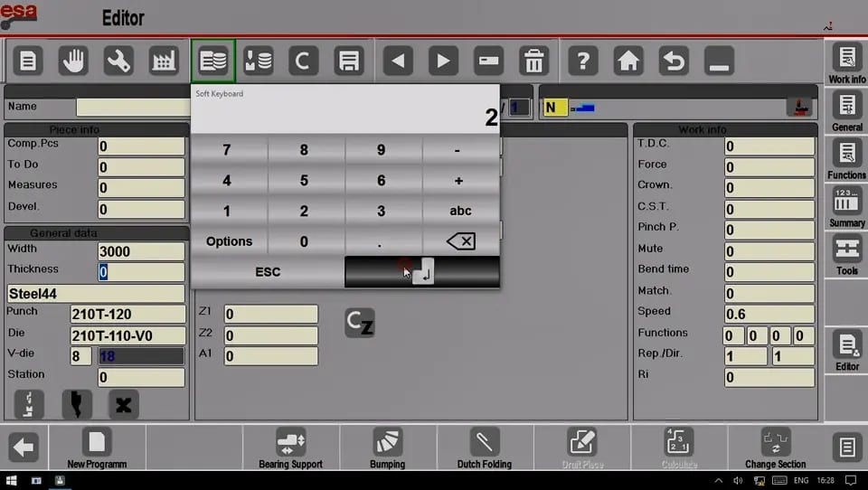The height and width of the screenshot is (490, 868).
Task: Open Windows notification center icon
Action: click(x=851, y=481)
